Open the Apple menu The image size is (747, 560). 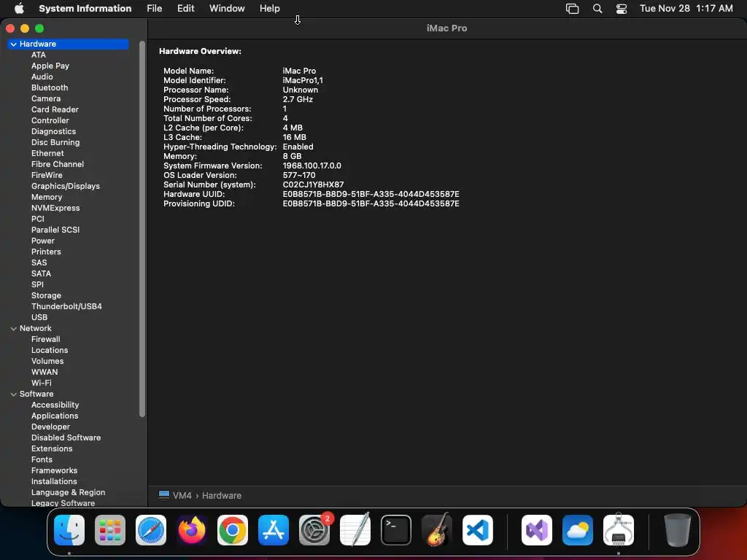tap(19, 9)
